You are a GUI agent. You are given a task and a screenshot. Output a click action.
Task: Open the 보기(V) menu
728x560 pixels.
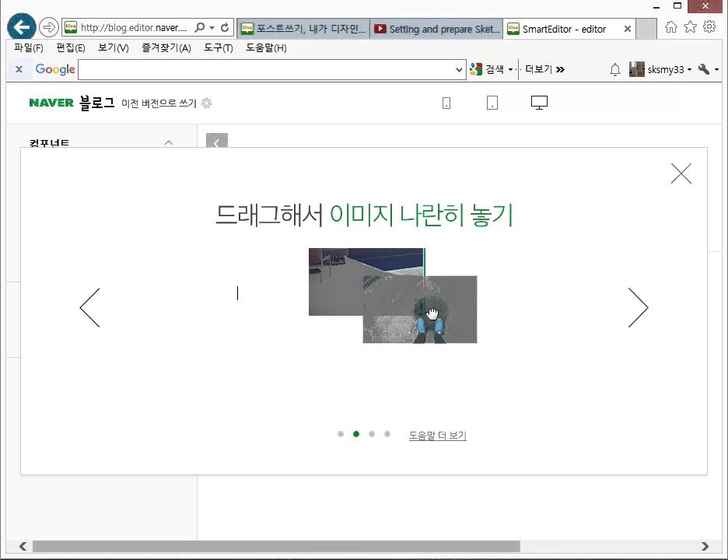click(114, 47)
